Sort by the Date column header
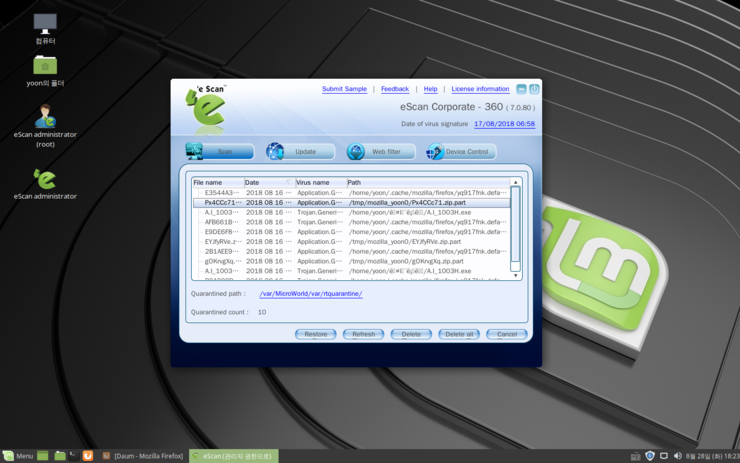 point(269,183)
